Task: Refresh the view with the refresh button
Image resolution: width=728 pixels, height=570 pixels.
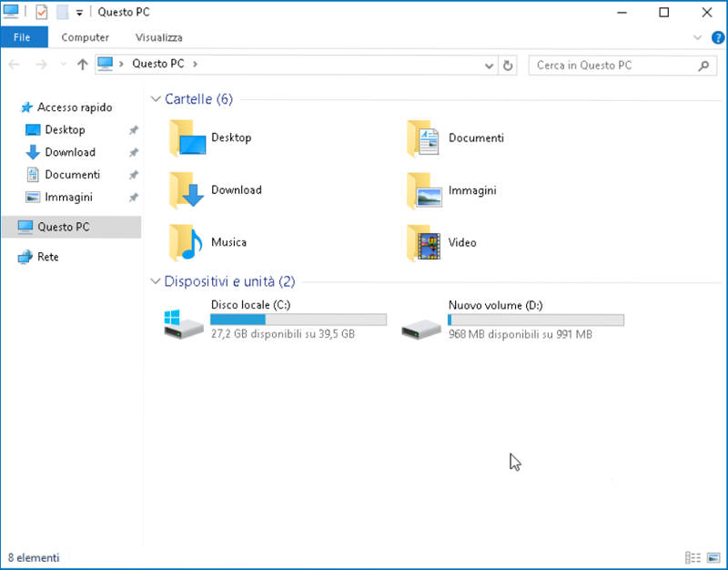Action: 508,66
